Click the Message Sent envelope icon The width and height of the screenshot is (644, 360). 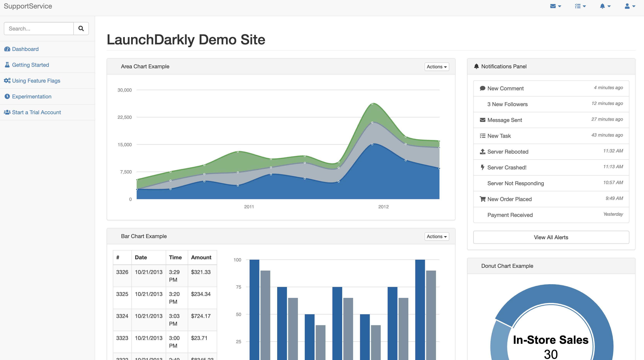click(483, 120)
